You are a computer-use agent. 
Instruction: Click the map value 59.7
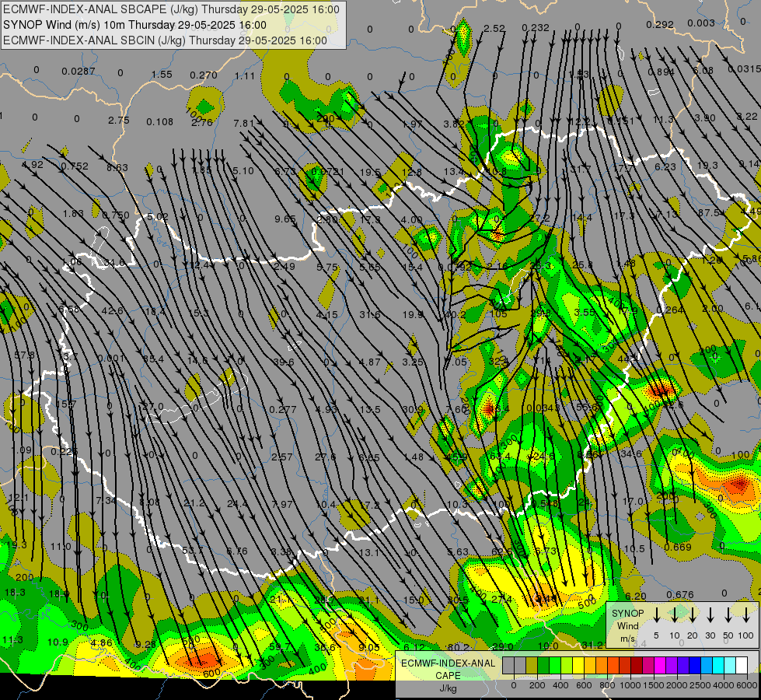[x=280, y=646]
